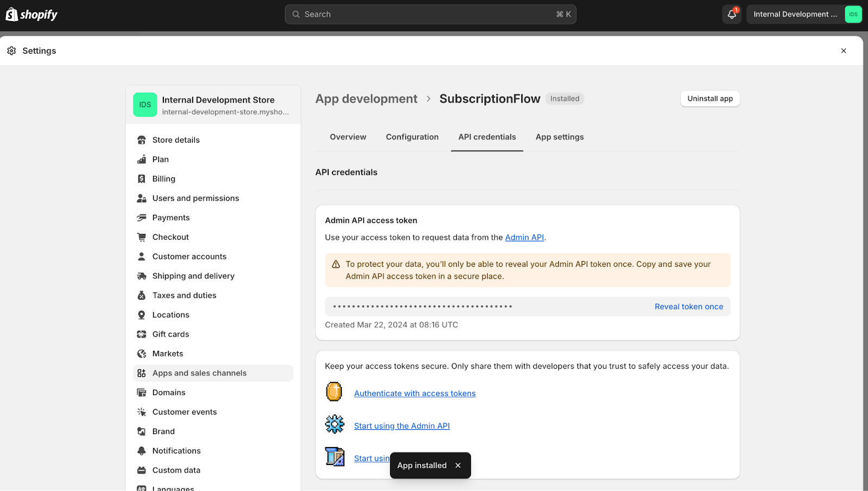Click the Created Mar 22, 2024 timestamp
Viewport: 868px width, 491px height.
tap(392, 325)
